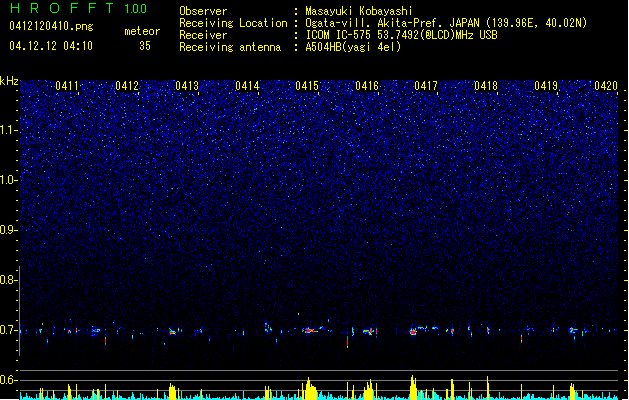
Task: Click the 0419 time marker
Action: [x=546, y=86]
